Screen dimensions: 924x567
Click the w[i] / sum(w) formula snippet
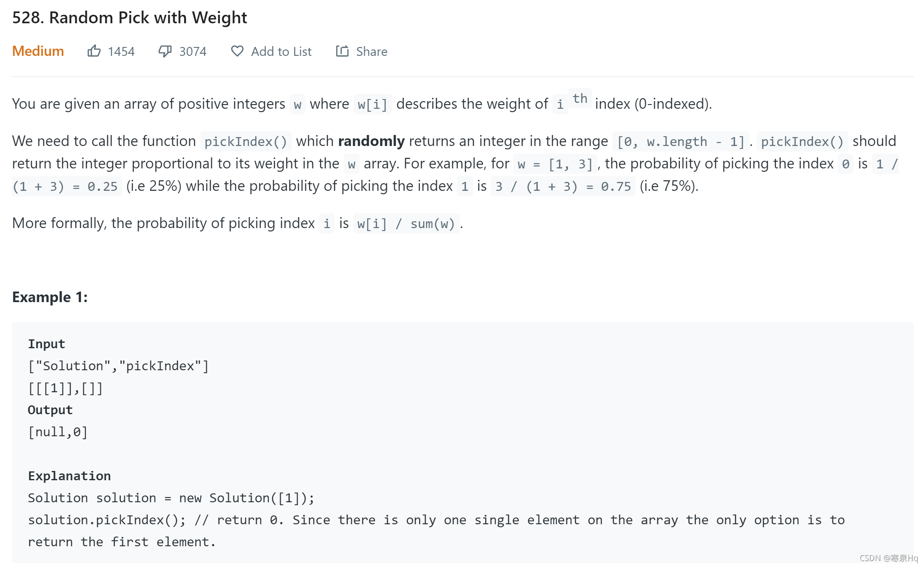point(406,223)
